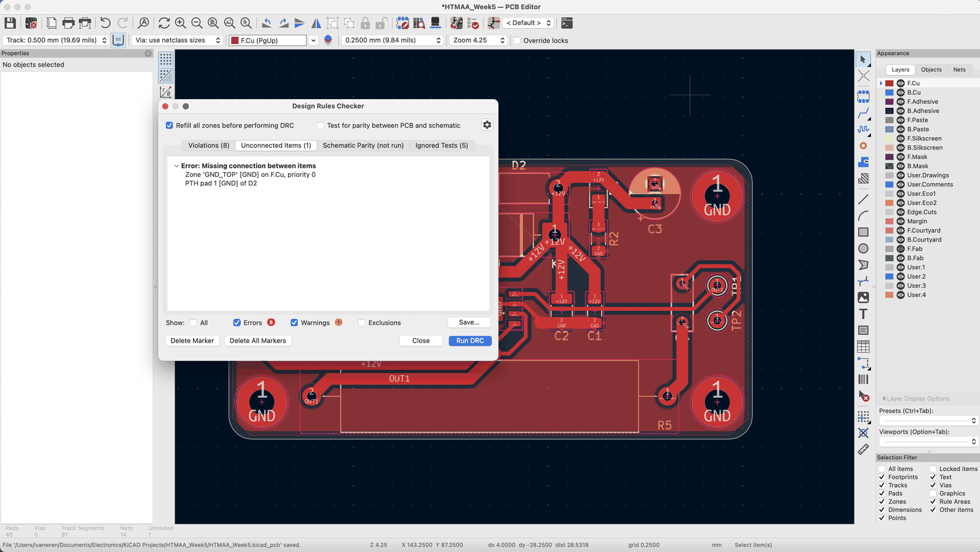Open the Ignored Tests (5) tab
Viewport: 980px width, 552px height.
[442, 146]
